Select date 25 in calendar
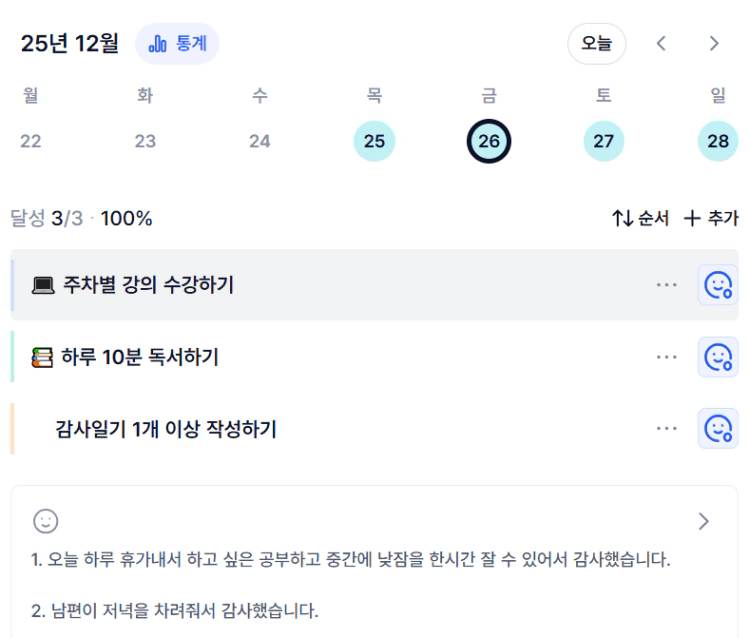This screenshot has height=638, width=749. coord(374,141)
